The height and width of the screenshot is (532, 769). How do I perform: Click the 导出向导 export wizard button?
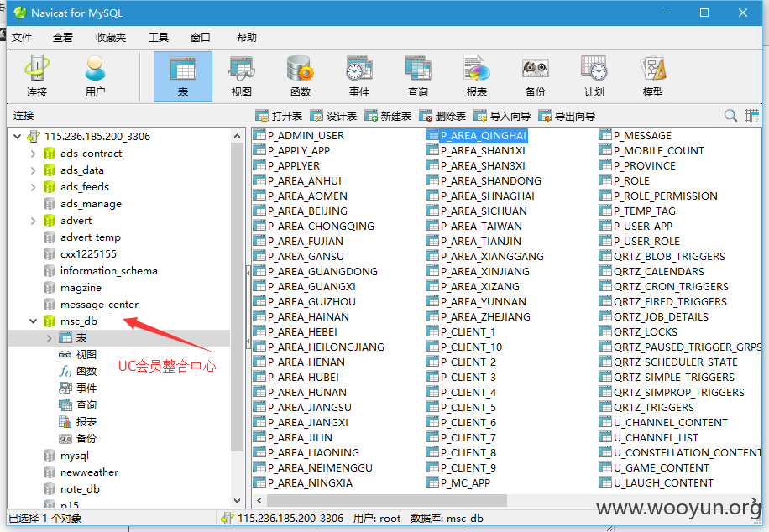click(x=567, y=116)
